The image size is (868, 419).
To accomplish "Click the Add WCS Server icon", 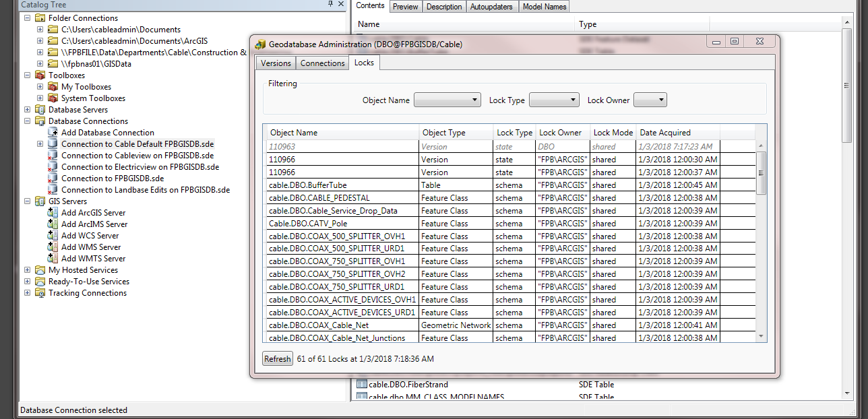I will tap(52, 235).
